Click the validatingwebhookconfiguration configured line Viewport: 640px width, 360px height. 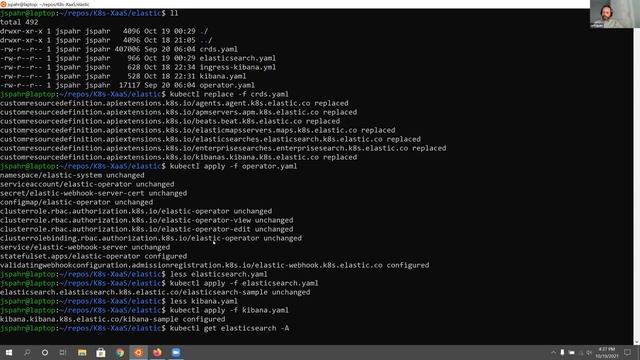pos(215,265)
